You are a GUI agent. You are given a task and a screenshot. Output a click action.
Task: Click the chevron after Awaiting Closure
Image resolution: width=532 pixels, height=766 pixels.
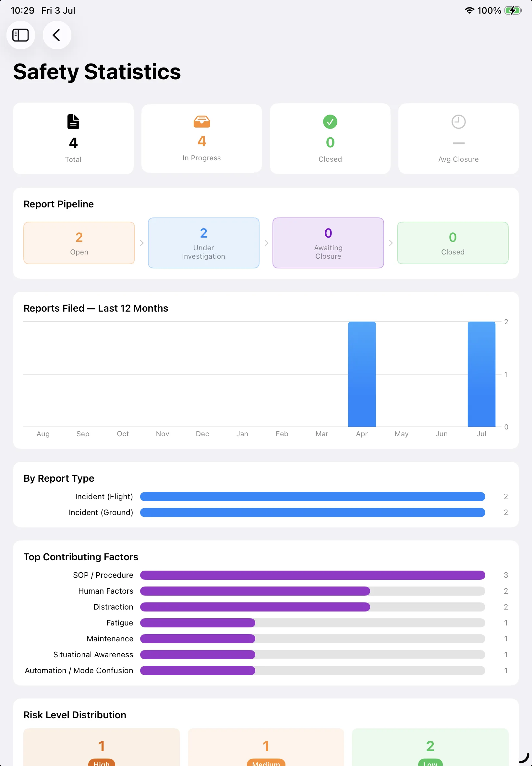pyautogui.click(x=391, y=243)
